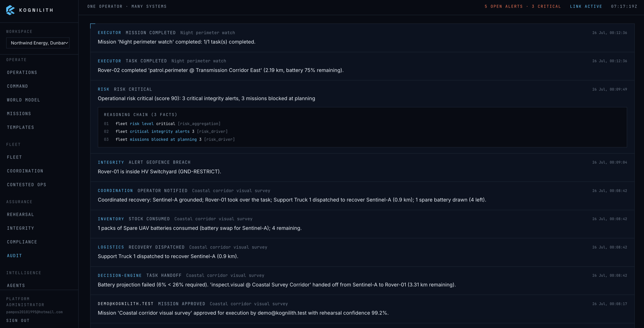Click the 'risk level' link in reasoning chain
Viewport: 644px width, 328px height.
142,124
